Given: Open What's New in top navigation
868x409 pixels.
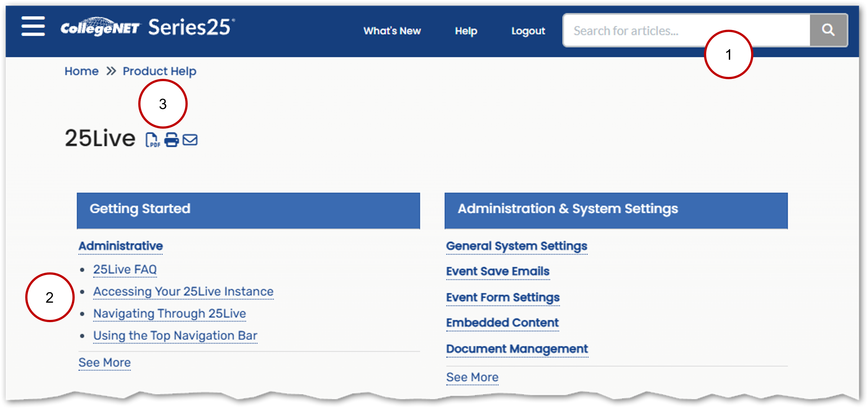Looking at the screenshot, I should tap(392, 31).
